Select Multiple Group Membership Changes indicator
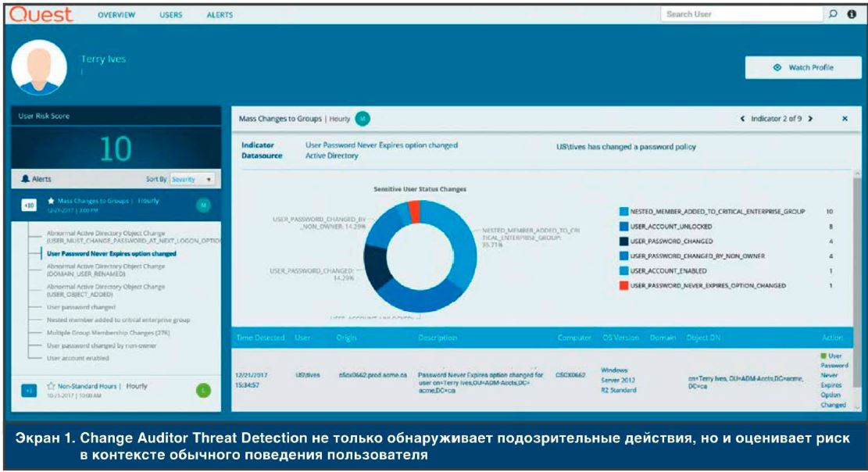The image size is (868, 472). pos(108,332)
